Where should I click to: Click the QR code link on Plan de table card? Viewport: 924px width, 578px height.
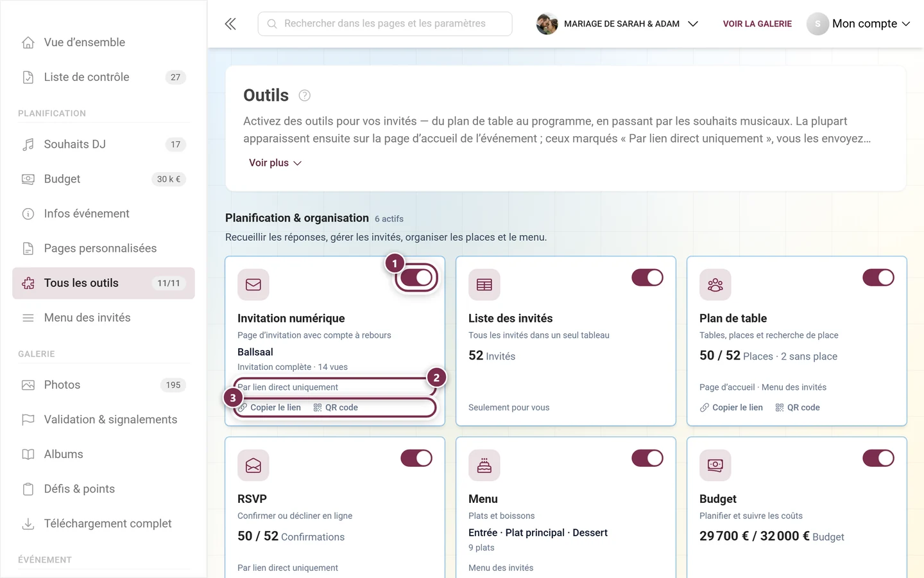click(798, 407)
